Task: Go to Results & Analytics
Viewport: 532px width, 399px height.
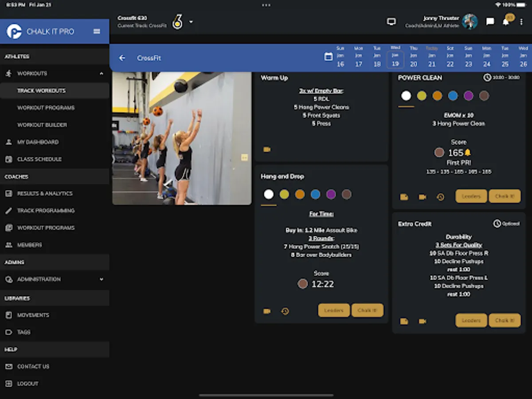Action: coord(45,194)
